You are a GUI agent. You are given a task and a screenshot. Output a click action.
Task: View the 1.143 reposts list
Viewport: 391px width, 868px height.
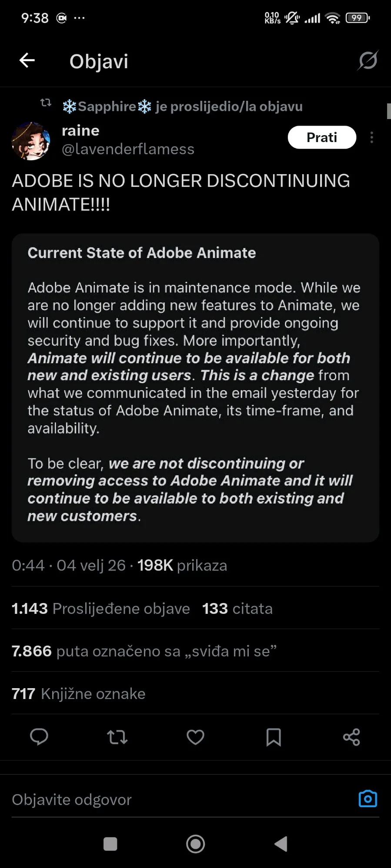pos(101,609)
